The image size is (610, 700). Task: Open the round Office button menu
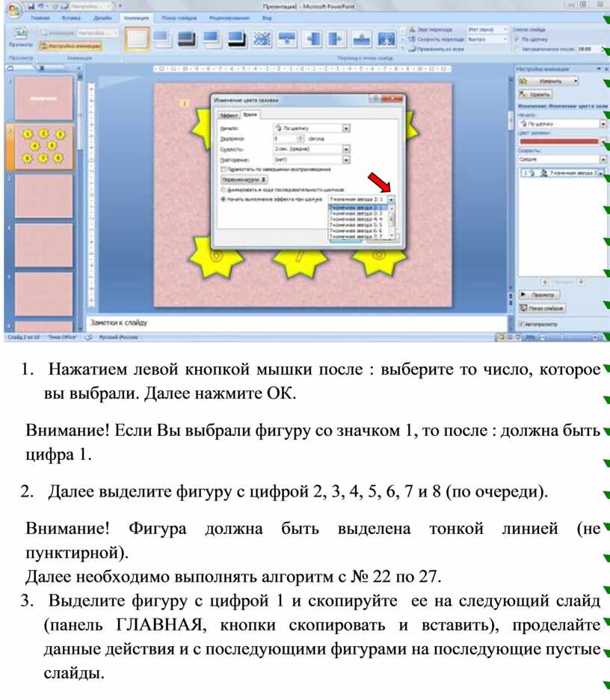click(14, 10)
